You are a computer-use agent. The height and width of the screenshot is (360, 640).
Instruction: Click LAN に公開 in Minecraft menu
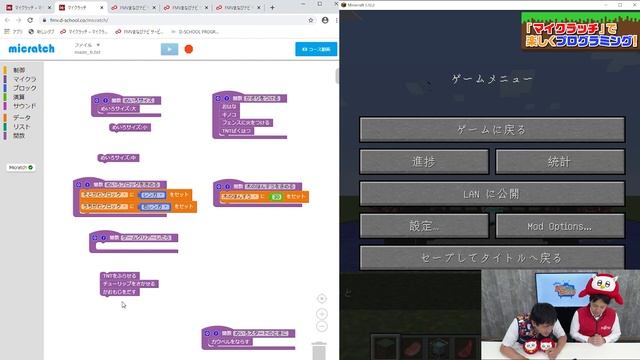coord(492,193)
